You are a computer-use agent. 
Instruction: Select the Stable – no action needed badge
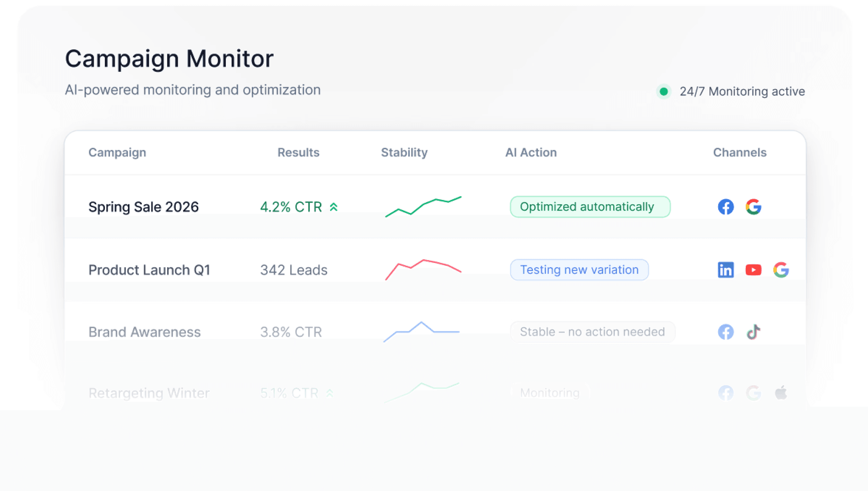pos(592,332)
